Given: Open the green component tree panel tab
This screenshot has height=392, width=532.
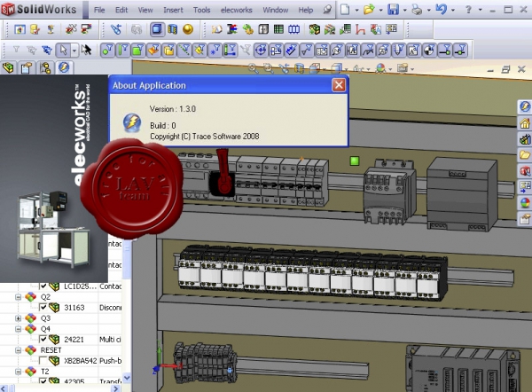Looking at the screenshot, I should click(x=8, y=67).
